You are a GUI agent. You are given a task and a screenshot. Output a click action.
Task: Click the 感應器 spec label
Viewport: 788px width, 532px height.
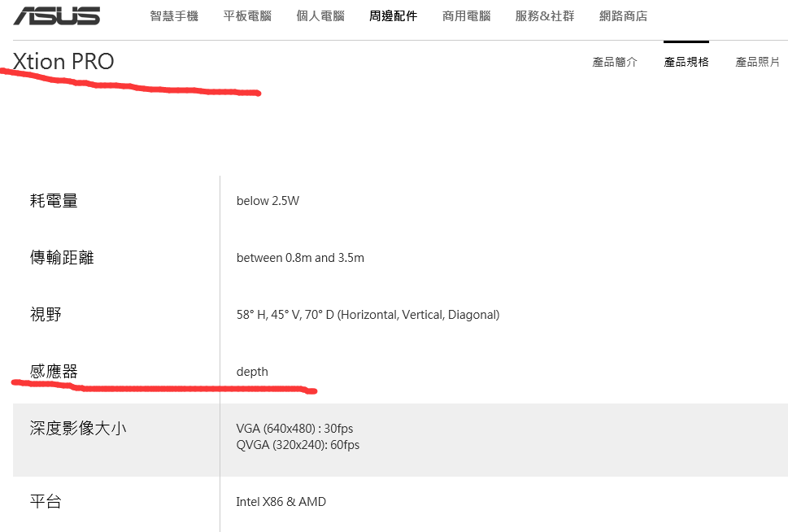pos(54,371)
